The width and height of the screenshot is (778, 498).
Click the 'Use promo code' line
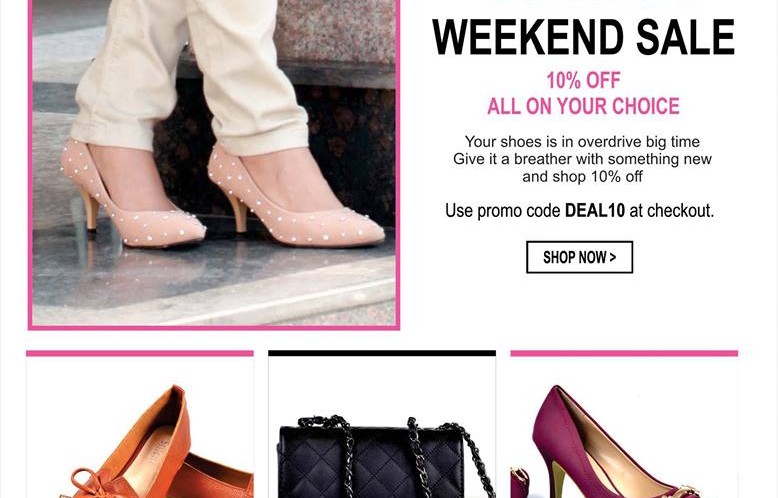point(579,210)
